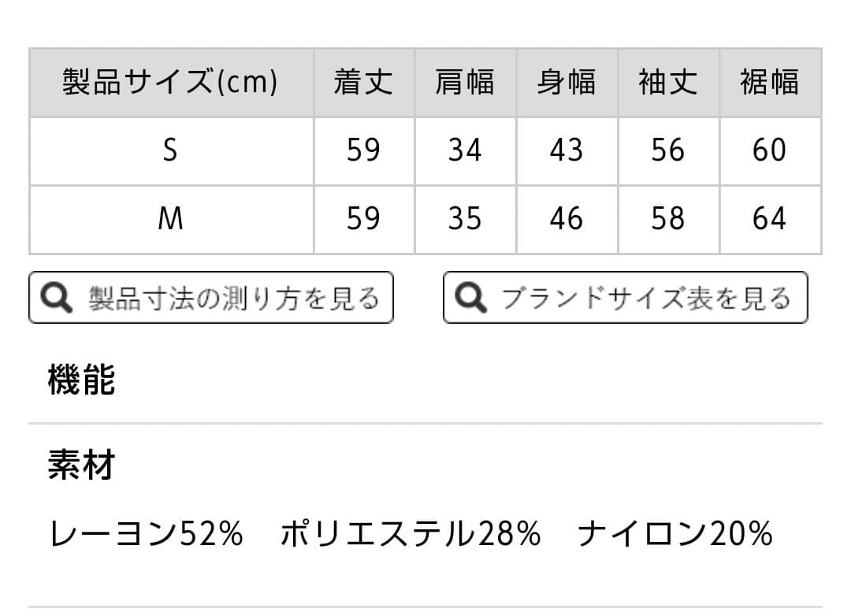Click the 裾幅 value 64 for size M
Image resolution: width=851 pixels, height=616 pixels.
coord(771,219)
